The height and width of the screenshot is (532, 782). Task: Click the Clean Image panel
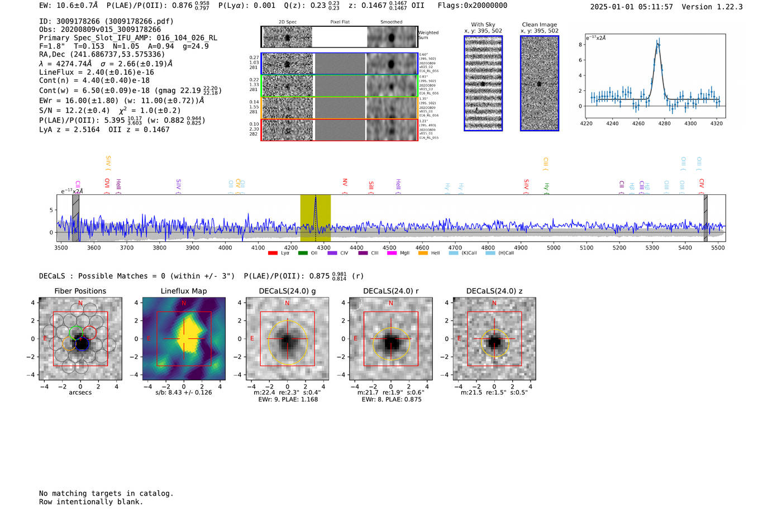tap(540, 83)
